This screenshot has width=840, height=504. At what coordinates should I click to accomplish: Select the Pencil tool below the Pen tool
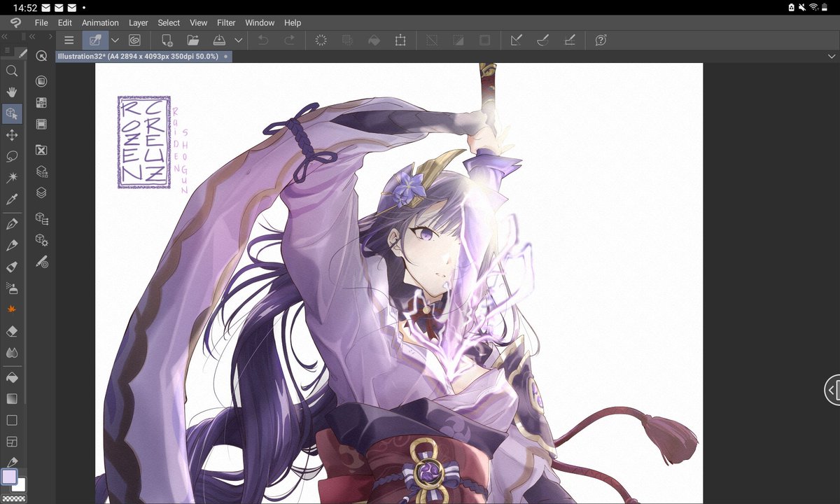[12, 245]
